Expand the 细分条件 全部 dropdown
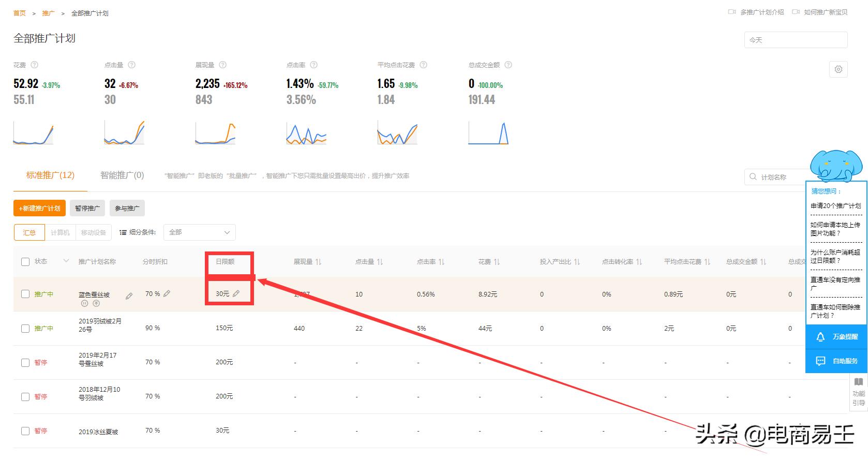The height and width of the screenshot is (459, 868). click(x=199, y=232)
